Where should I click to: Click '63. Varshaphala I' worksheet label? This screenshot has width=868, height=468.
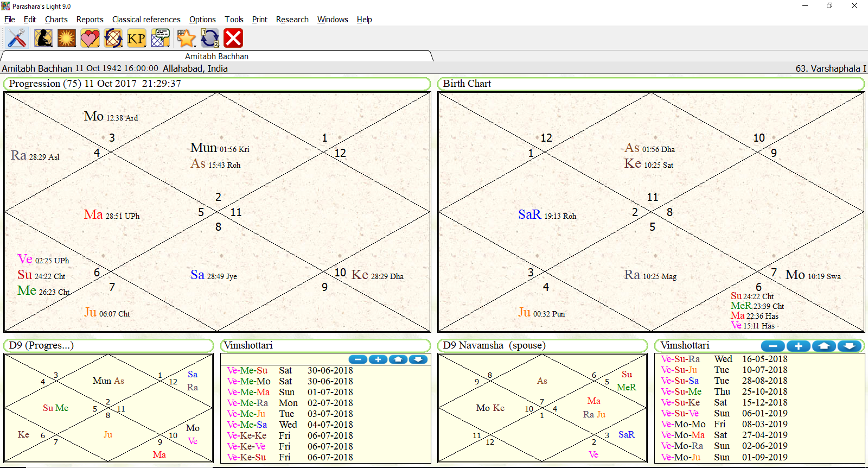831,68
